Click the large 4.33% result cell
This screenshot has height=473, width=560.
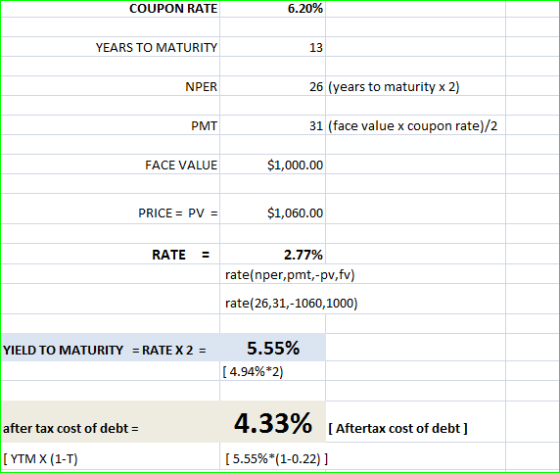[273, 423]
